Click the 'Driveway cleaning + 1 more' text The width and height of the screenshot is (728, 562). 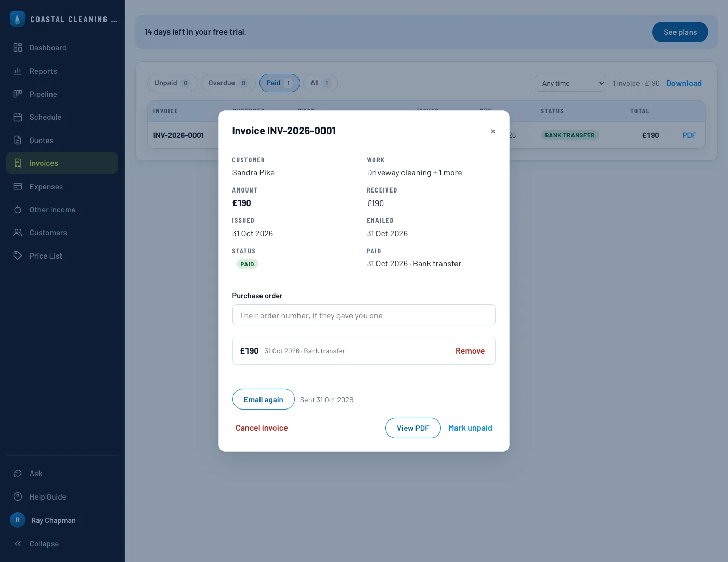(414, 173)
